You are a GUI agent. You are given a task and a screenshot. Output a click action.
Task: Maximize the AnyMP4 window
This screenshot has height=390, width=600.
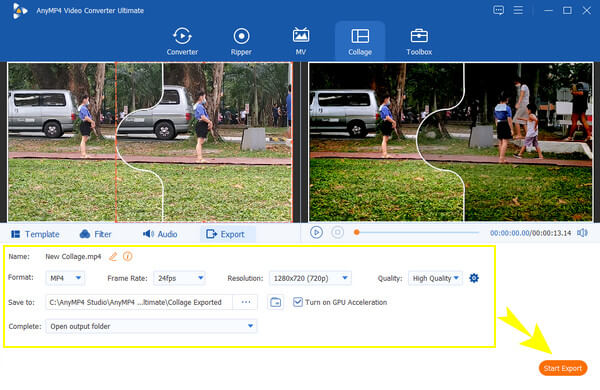pyautogui.click(x=567, y=10)
